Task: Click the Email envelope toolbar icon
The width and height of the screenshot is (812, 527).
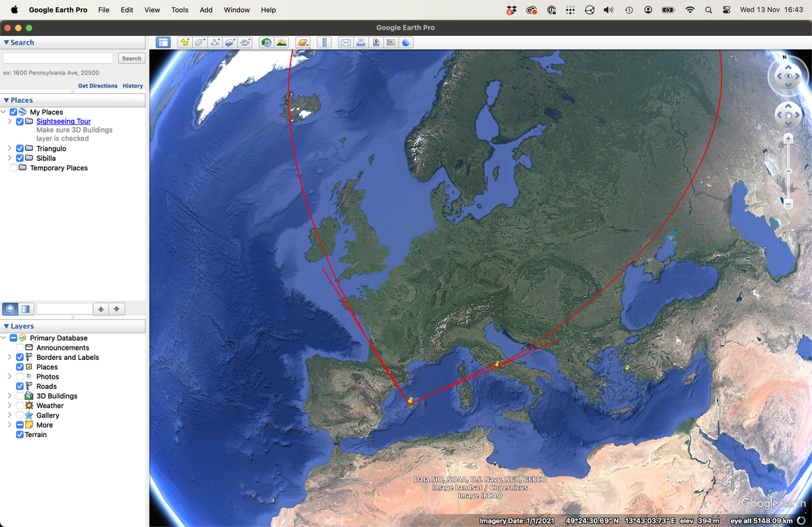Action: pyautogui.click(x=346, y=43)
